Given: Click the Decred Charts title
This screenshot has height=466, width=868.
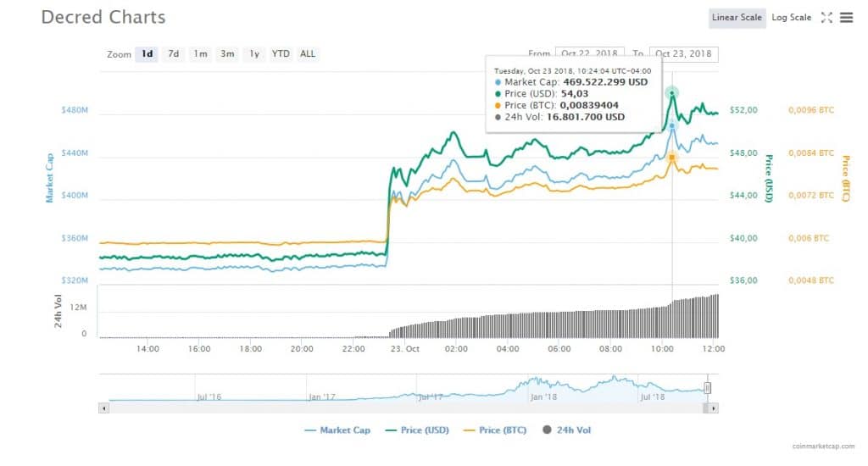Looking at the screenshot, I should 103,17.
